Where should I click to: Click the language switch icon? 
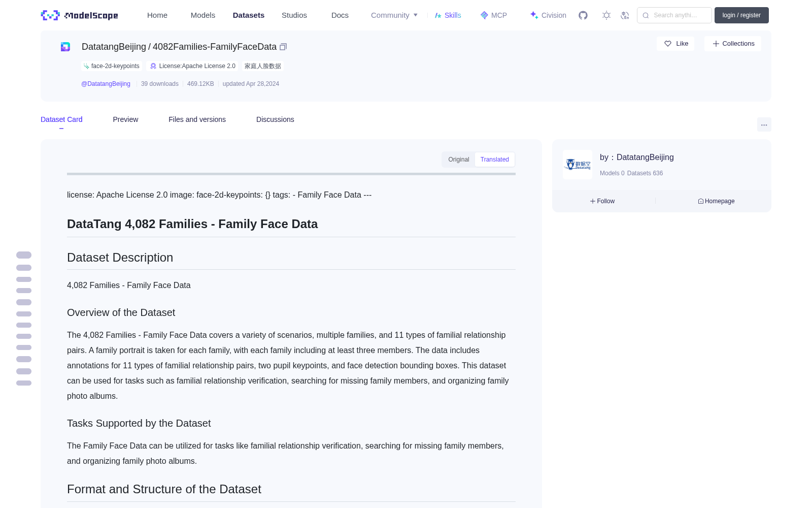[625, 15]
